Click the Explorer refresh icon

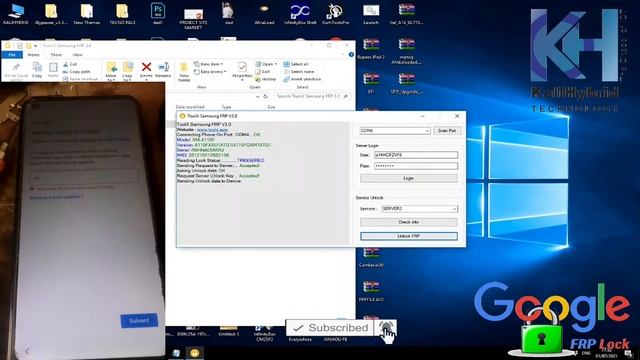[x=265, y=97]
